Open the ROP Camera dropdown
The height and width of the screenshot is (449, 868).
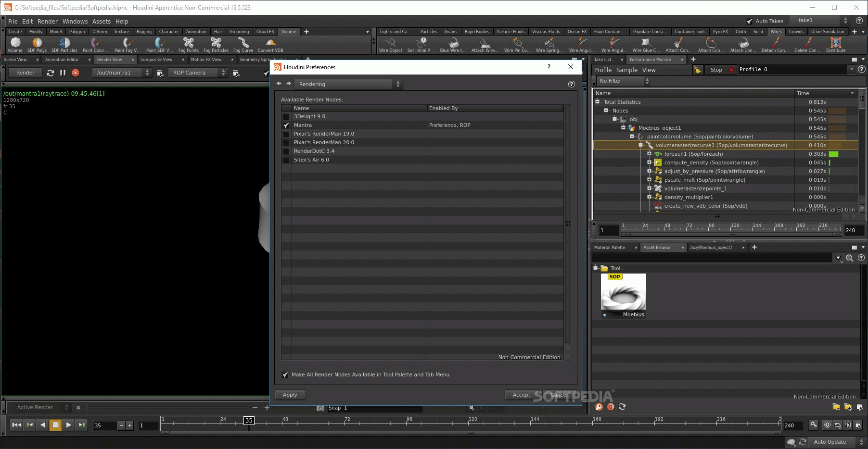tap(198, 73)
